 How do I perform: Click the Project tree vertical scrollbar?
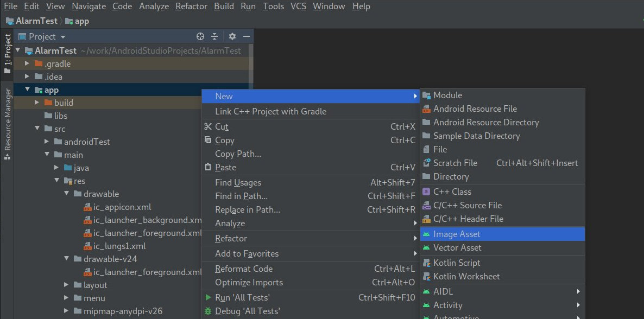coord(251,66)
